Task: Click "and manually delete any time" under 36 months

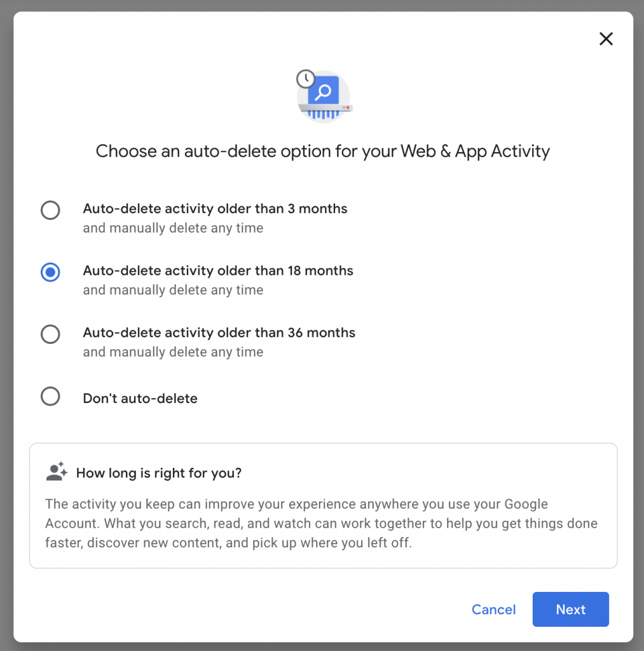Action: (173, 352)
